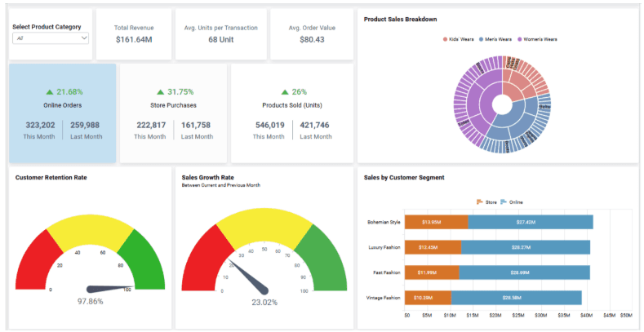644x332 pixels.
Task: Toggle Kids' Wears legend item
Action: click(x=459, y=39)
